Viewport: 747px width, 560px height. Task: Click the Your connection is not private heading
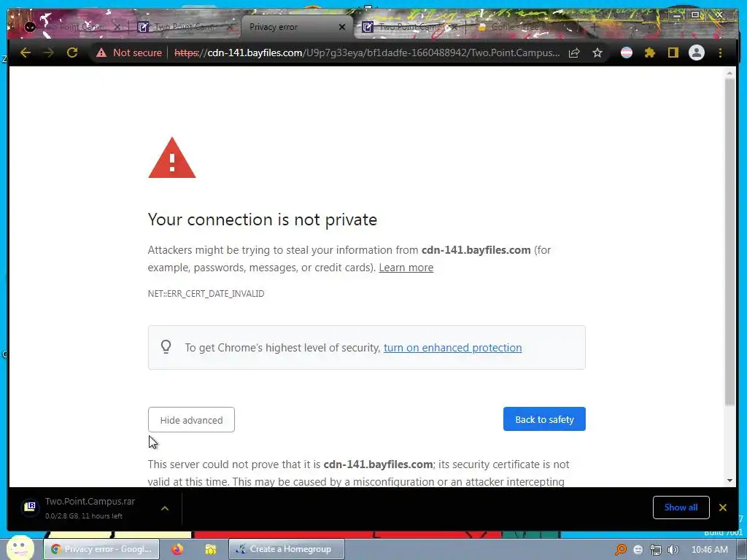pos(263,219)
